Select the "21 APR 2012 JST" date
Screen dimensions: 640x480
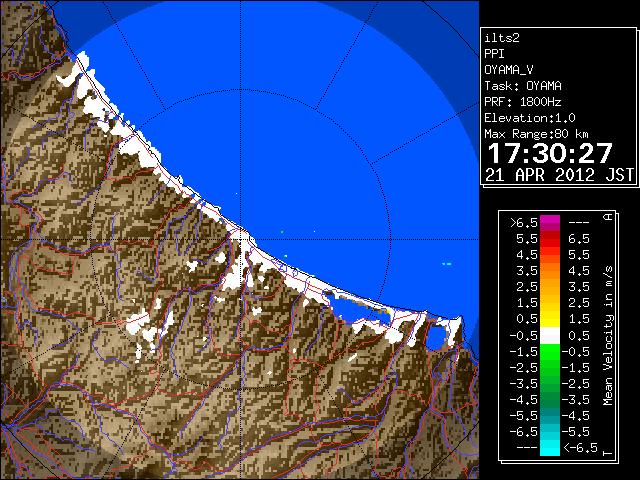click(560, 175)
